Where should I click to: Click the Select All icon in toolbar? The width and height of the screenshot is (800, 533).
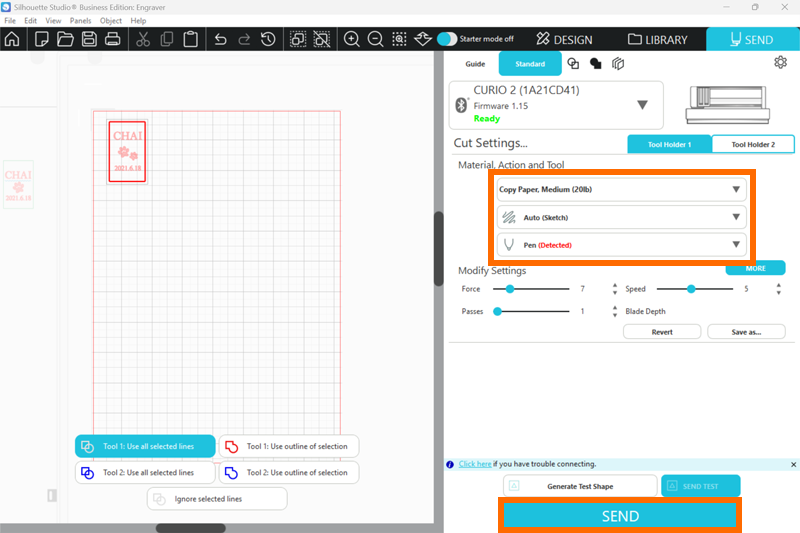(x=298, y=40)
